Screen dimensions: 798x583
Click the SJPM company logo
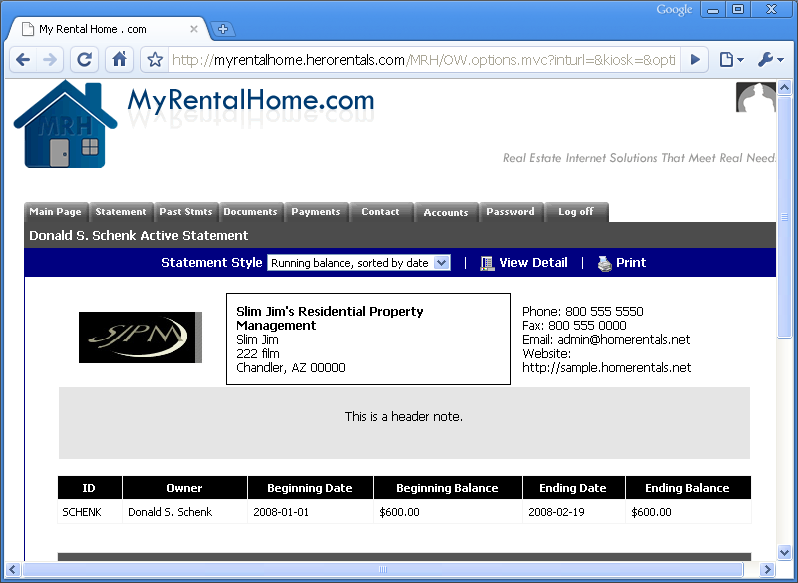140,337
